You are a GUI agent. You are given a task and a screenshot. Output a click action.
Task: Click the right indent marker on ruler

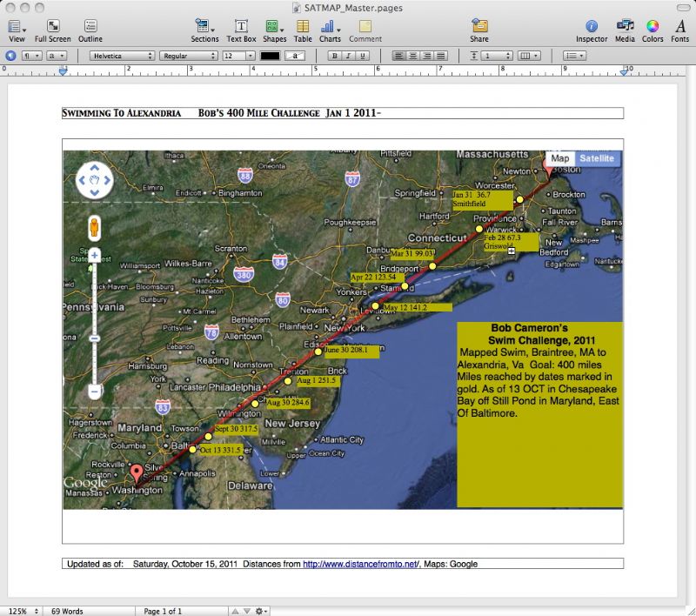(624, 70)
